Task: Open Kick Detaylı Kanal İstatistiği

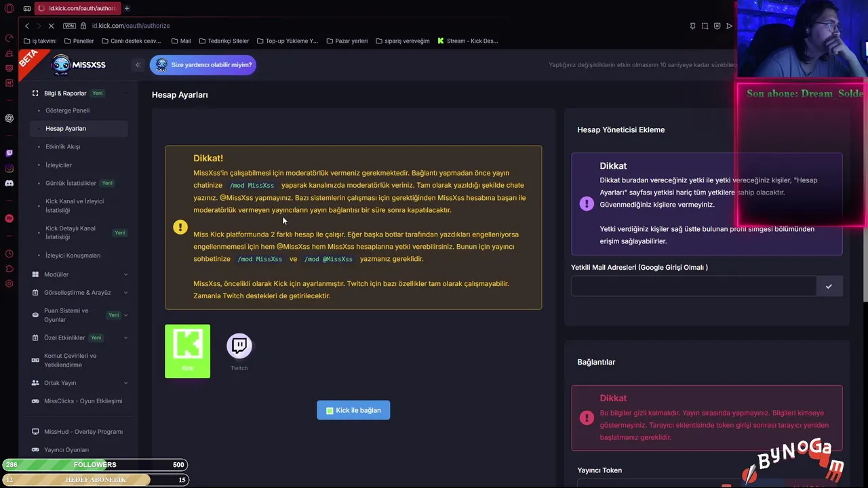Action: (71, 232)
